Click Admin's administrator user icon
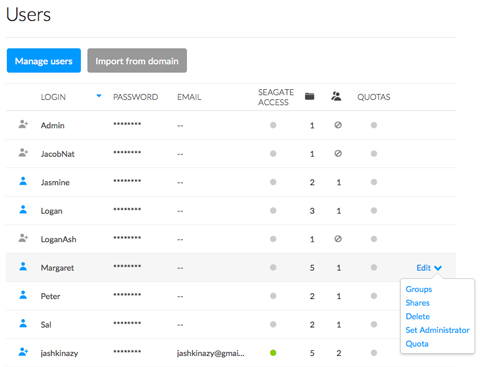The height and width of the screenshot is (367, 480). [x=23, y=125]
